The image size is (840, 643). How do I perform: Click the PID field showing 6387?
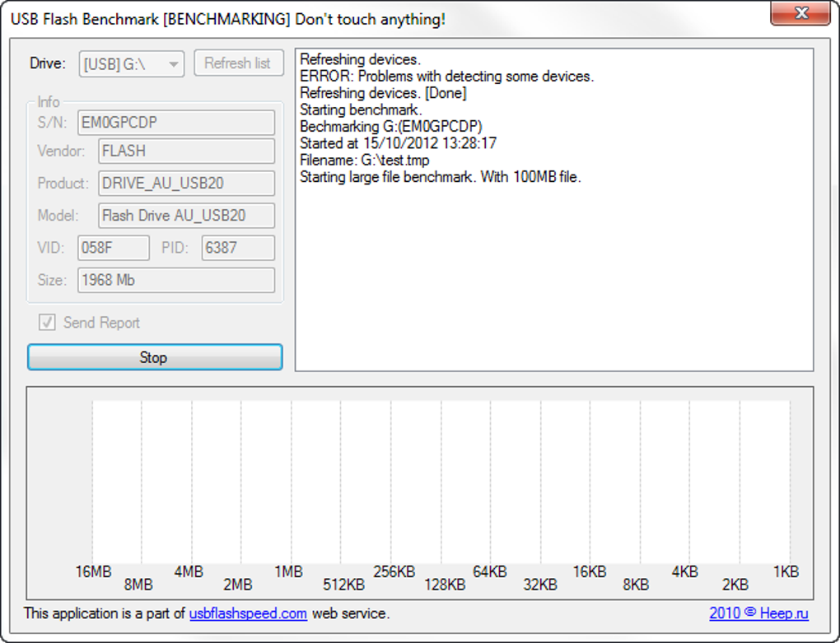coord(237,248)
